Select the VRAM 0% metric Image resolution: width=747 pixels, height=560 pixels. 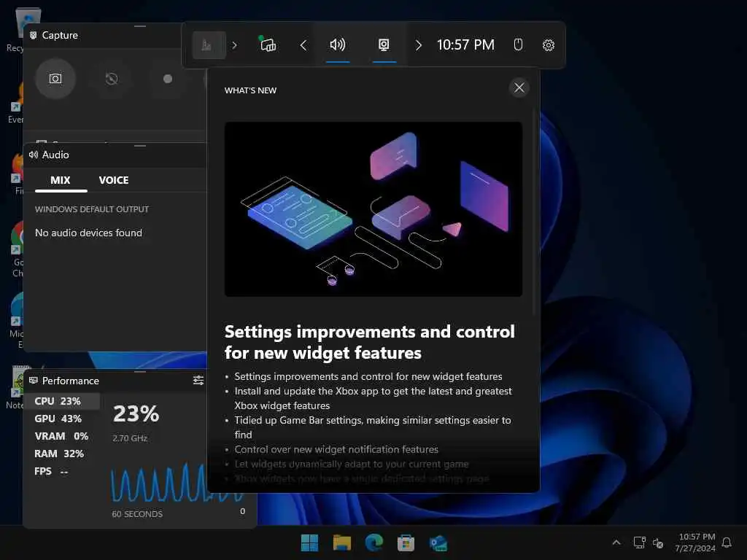(62, 436)
